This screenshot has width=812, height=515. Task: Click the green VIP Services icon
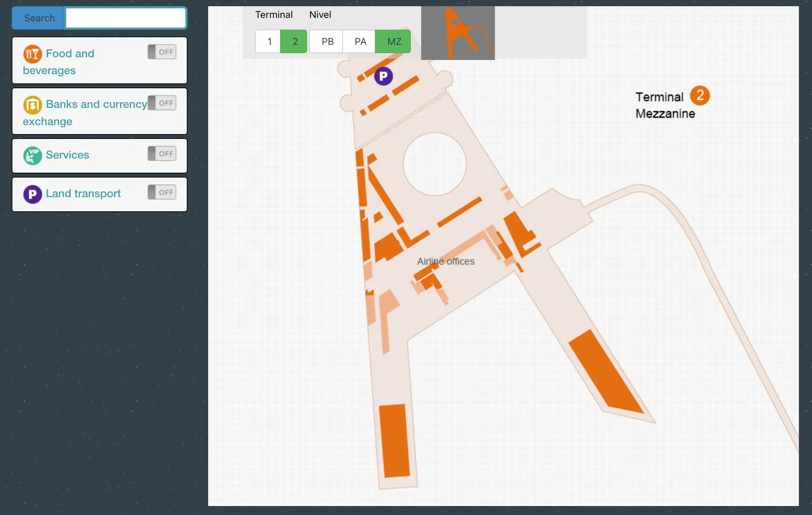click(x=32, y=156)
